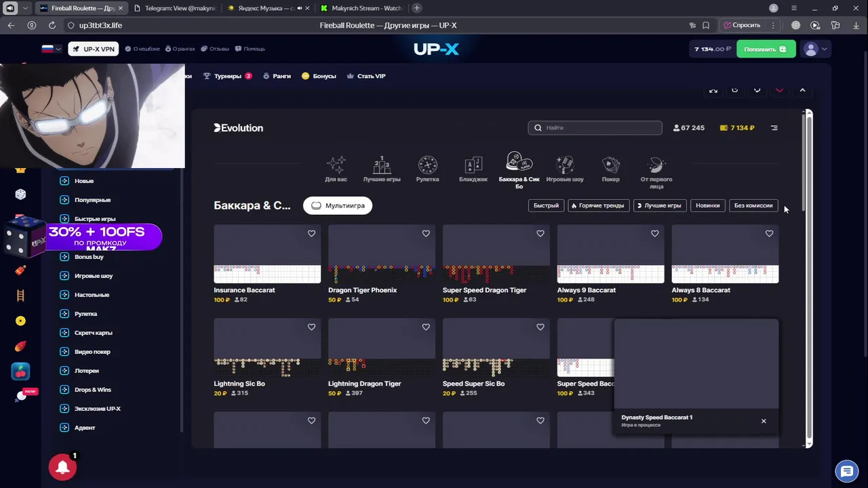This screenshot has width=868, height=488.
Task: Select the 'Лучшие игры' podium category
Action: 382,169
